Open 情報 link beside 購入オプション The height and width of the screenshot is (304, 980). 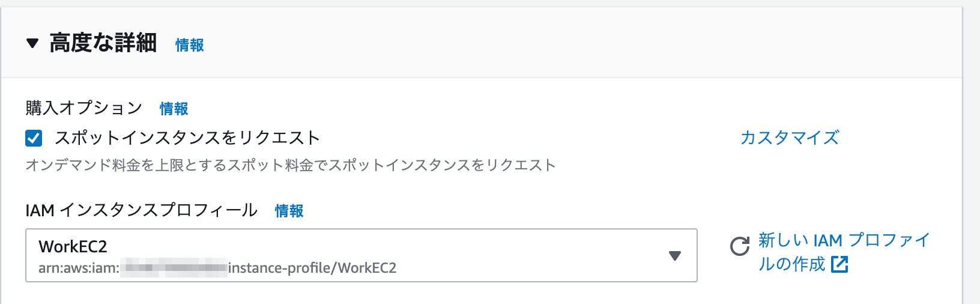tap(174, 109)
